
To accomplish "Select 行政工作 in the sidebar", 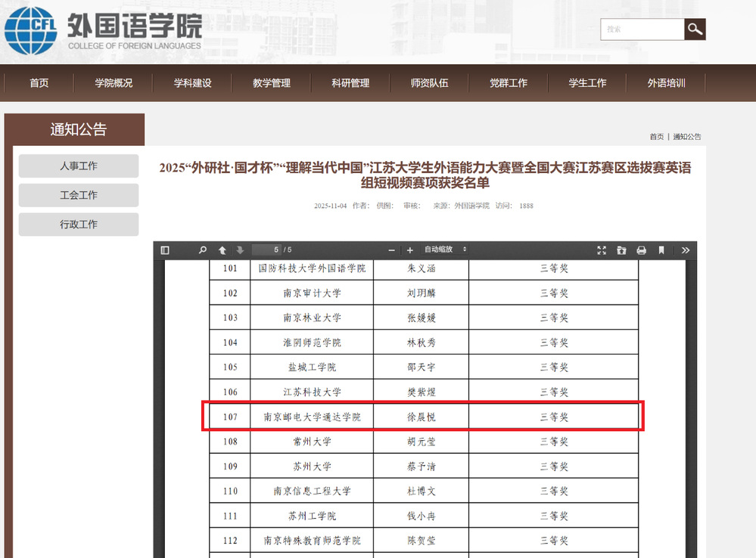I will (x=79, y=225).
